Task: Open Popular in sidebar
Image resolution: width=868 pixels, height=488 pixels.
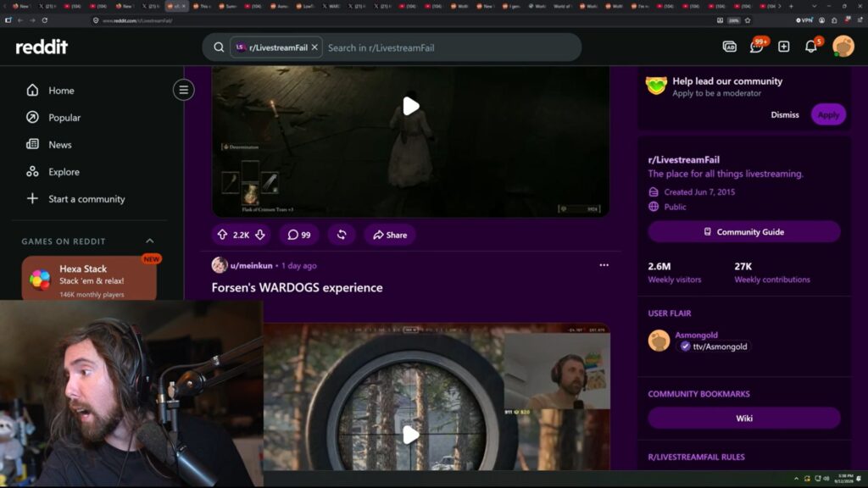Action: (64, 118)
